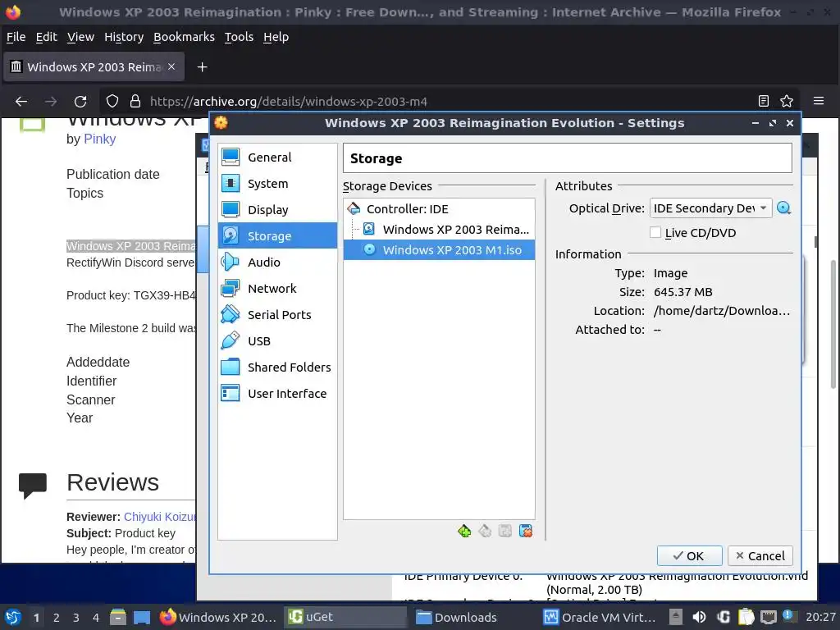Switch to the Downloads taskbar window
This screenshot has height=630, width=840.
click(474, 617)
